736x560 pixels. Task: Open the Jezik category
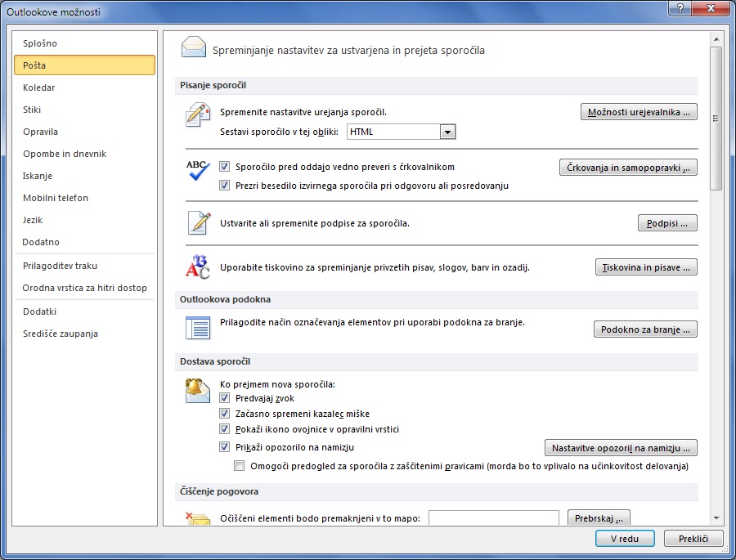(x=84, y=220)
